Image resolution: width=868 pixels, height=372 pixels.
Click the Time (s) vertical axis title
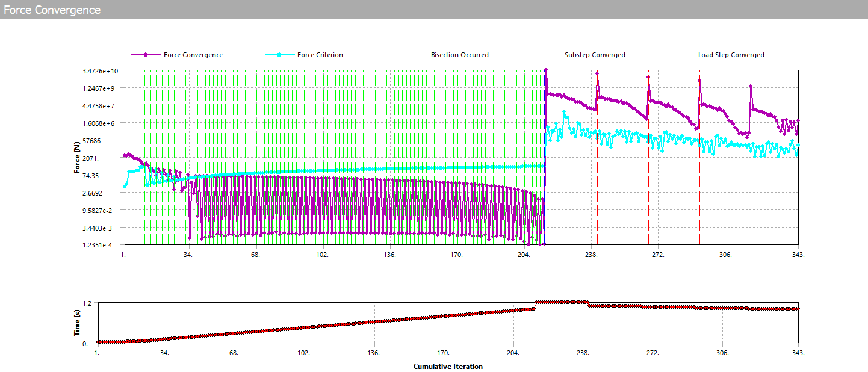click(x=77, y=323)
